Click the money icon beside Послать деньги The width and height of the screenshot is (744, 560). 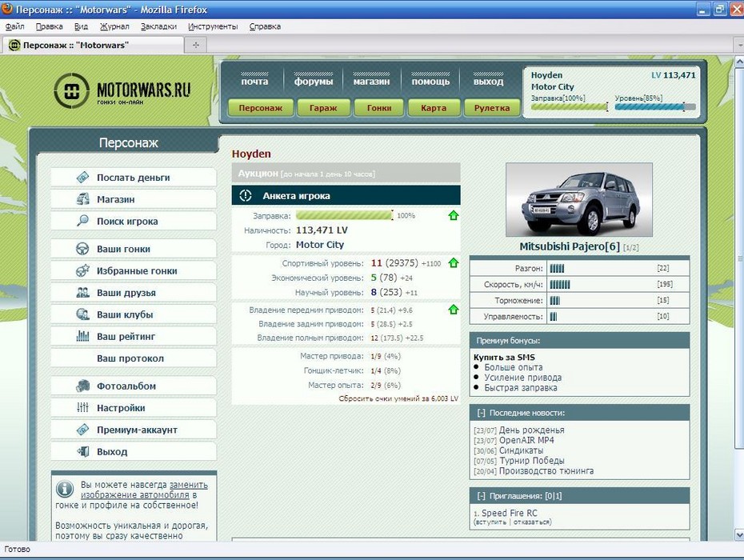[82, 178]
